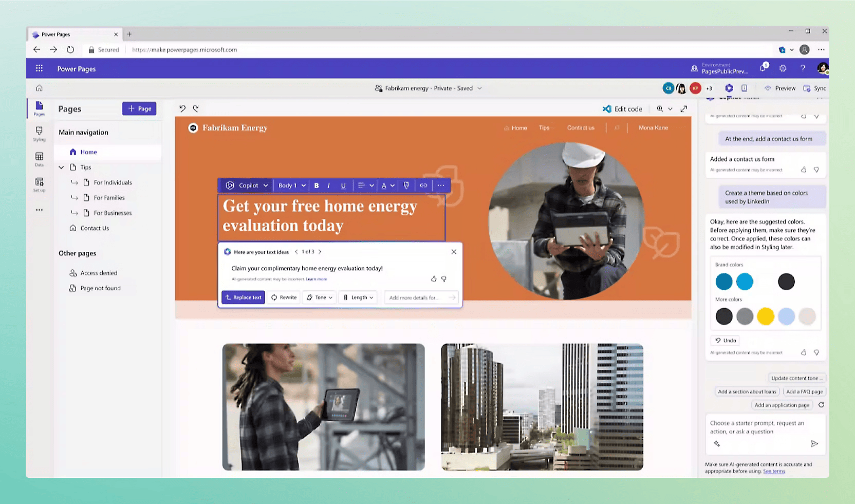Image resolution: width=855 pixels, height=504 pixels.
Task: Open the Tone dropdown in the Copilot card
Action: [319, 297]
